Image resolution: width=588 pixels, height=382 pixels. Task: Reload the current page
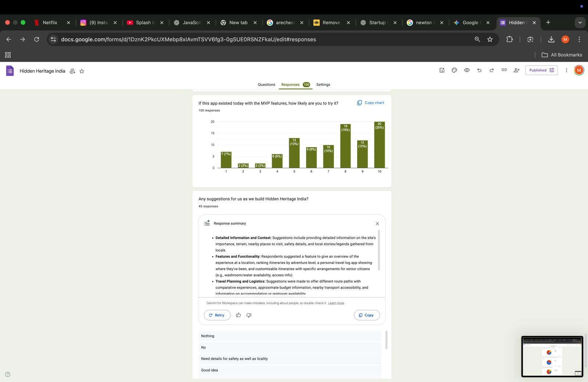click(36, 39)
